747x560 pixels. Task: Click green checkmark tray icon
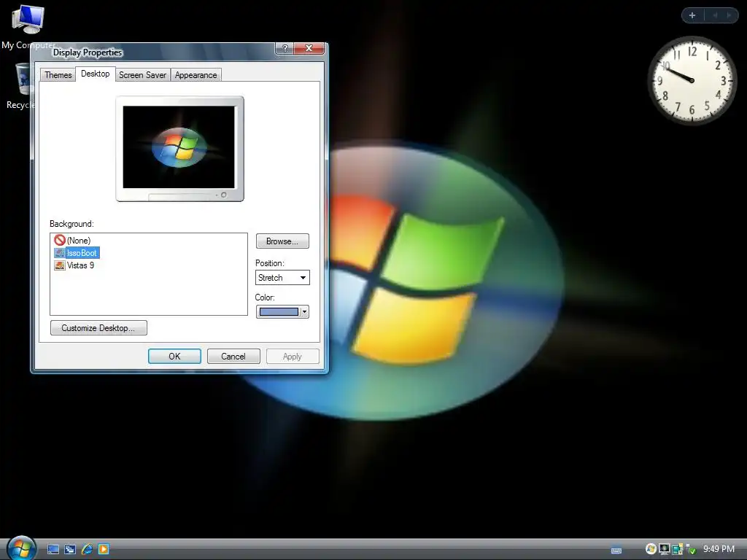tap(691, 550)
